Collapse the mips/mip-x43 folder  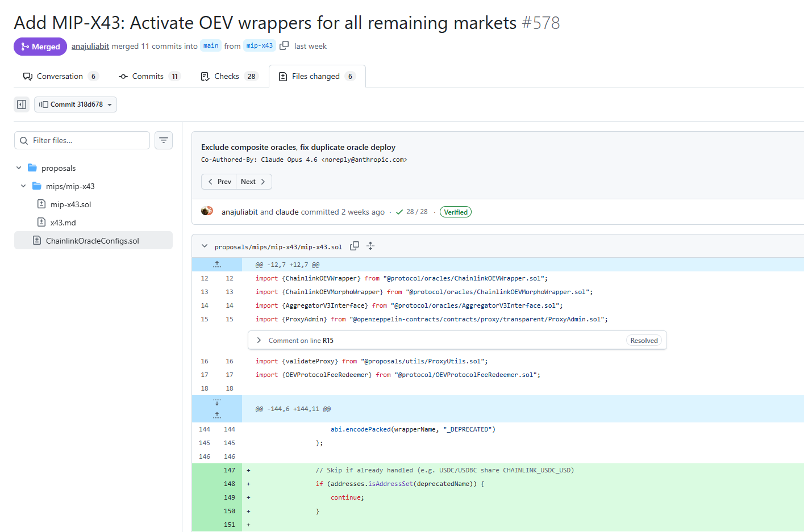pyautogui.click(x=23, y=186)
